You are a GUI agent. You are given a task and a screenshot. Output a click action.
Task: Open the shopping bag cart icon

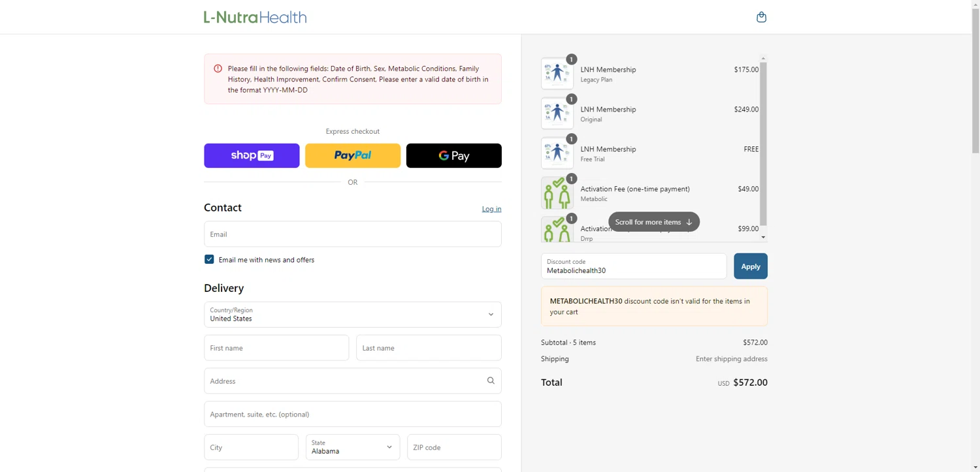[761, 17]
